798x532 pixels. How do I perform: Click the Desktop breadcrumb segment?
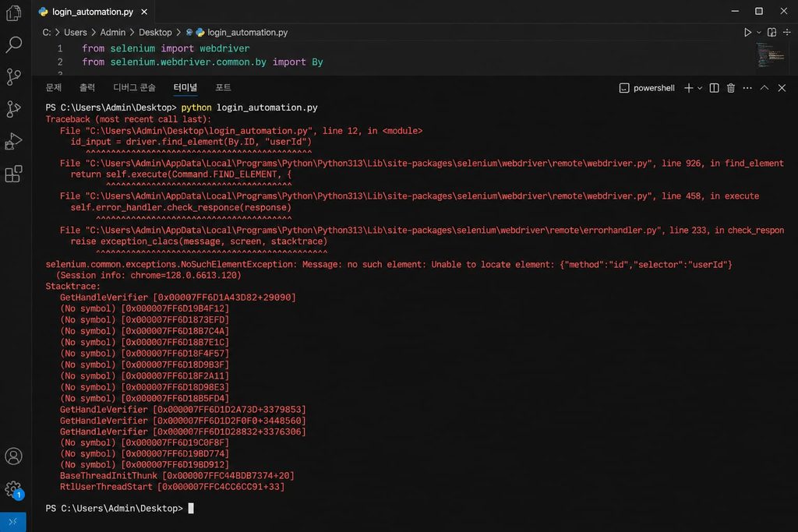tap(155, 32)
